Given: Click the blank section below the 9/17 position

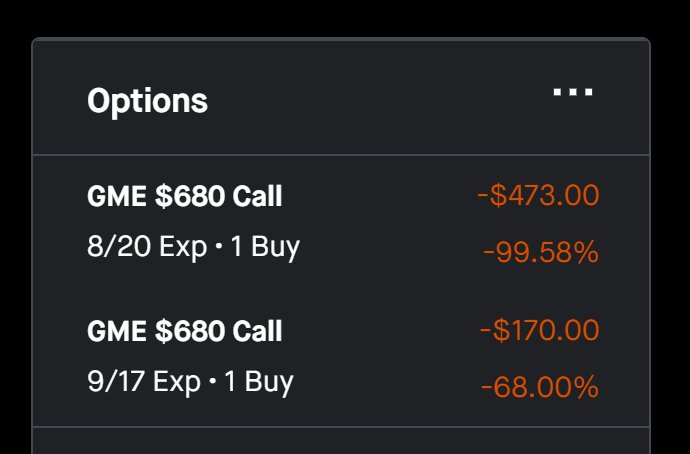Looking at the screenshot, I should (341, 441).
